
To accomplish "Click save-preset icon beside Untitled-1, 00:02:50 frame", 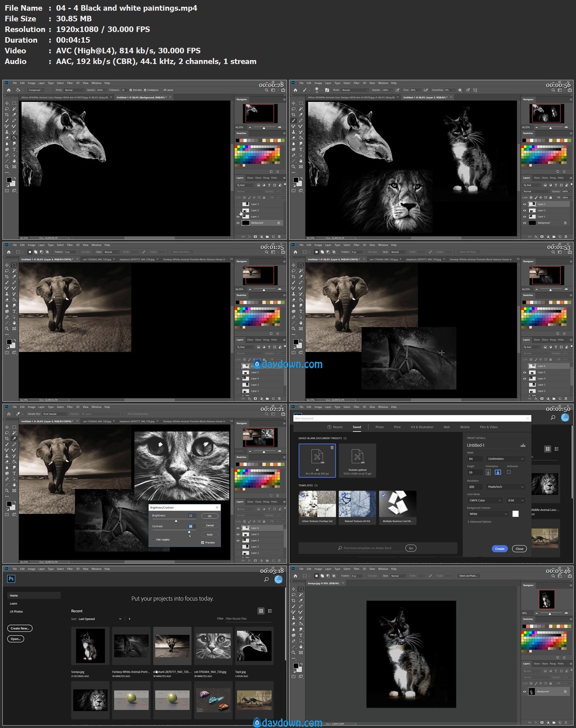I will (x=523, y=445).
